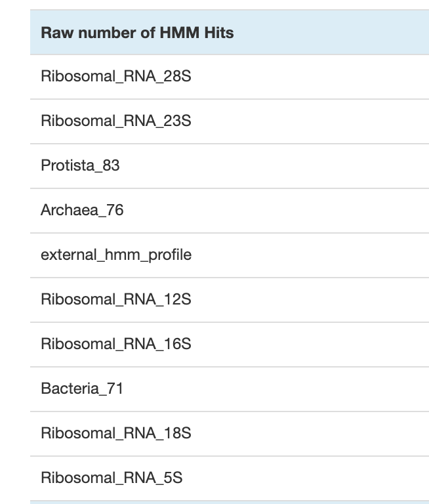Select the Ribosomal_RNA_28S row
429x504 pixels.
click(116, 77)
